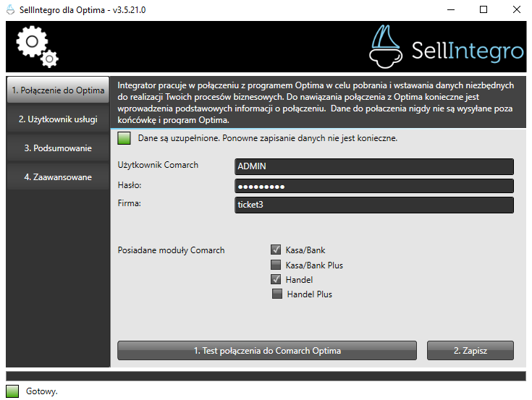Maximize the SellIntegro window

484,10
